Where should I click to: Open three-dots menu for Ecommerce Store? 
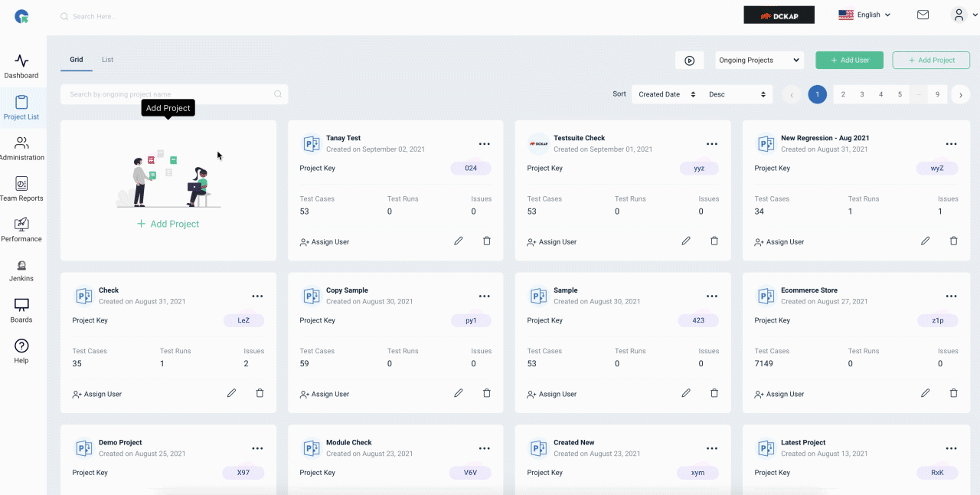951,296
